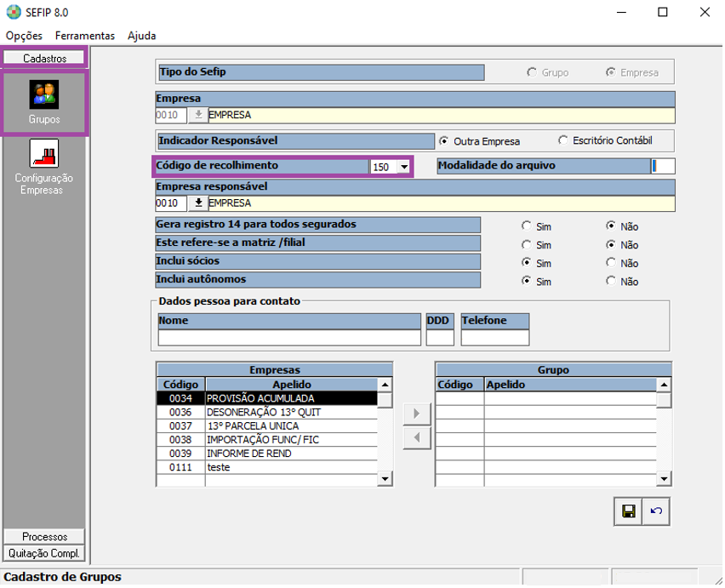Viewport: 725px width, 588px height.
Task: Click the Telefone input field
Action: pyautogui.click(x=494, y=338)
